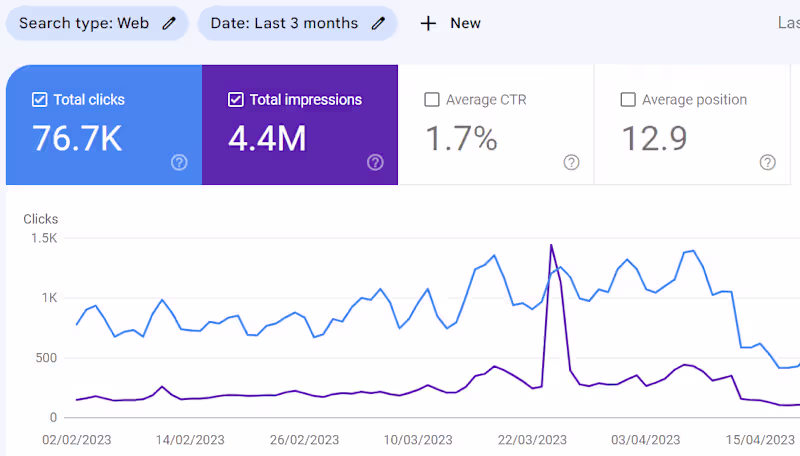The height and width of the screenshot is (456, 800).
Task: Click the pencil icon on Date chip
Action: click(x=378, y=23)
